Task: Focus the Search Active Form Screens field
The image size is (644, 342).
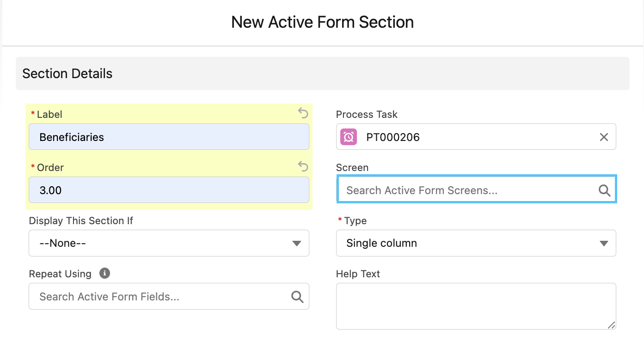Action: click(462, 189)
